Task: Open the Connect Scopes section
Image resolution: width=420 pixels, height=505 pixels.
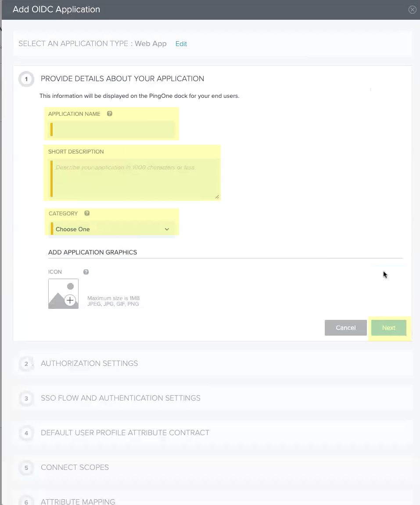Action: click(x=75, y=467)
